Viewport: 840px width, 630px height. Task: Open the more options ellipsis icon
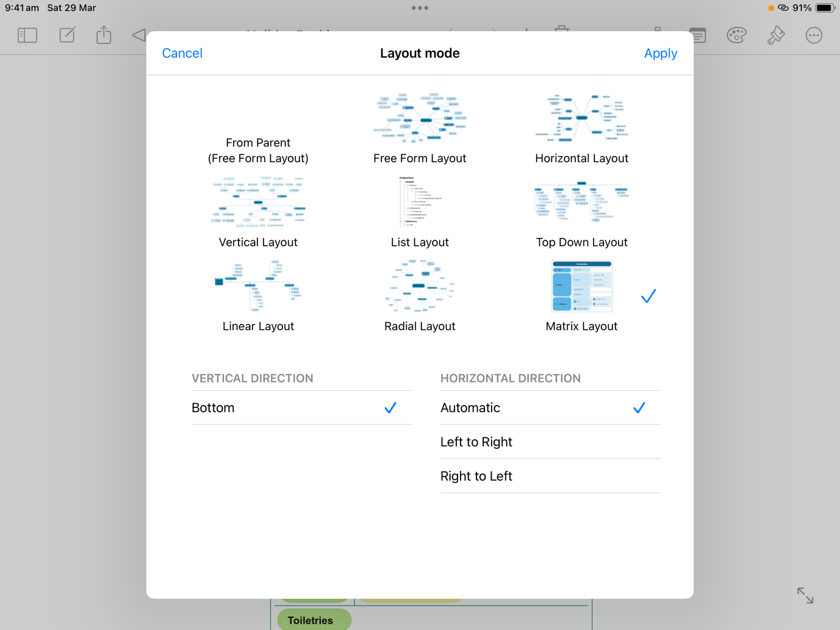(814, 35)
